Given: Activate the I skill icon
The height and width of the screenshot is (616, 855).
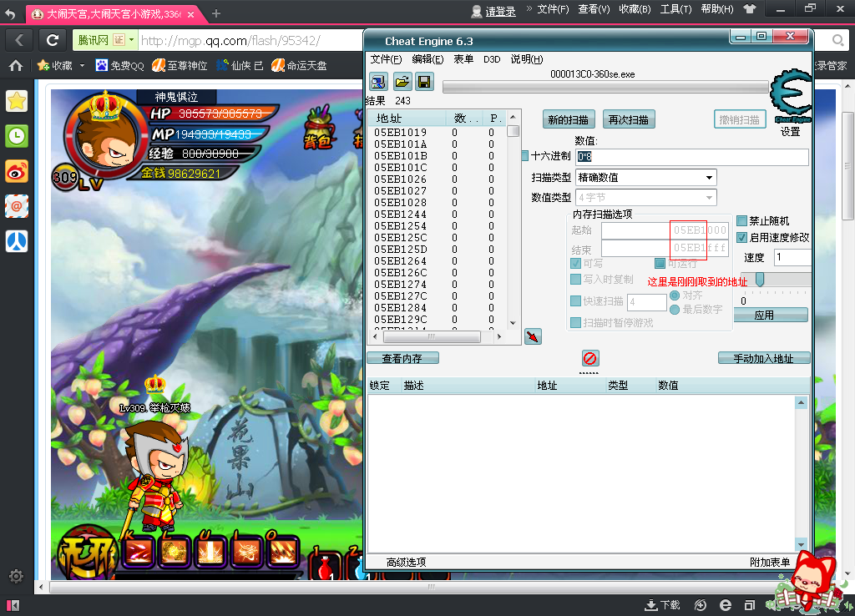Looking at the screenshot, I should [x=246, y=553].
